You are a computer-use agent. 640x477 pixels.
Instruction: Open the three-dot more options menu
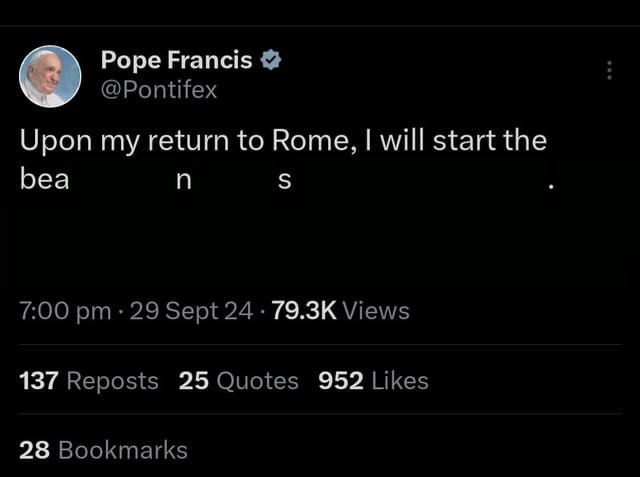[609, 70]
